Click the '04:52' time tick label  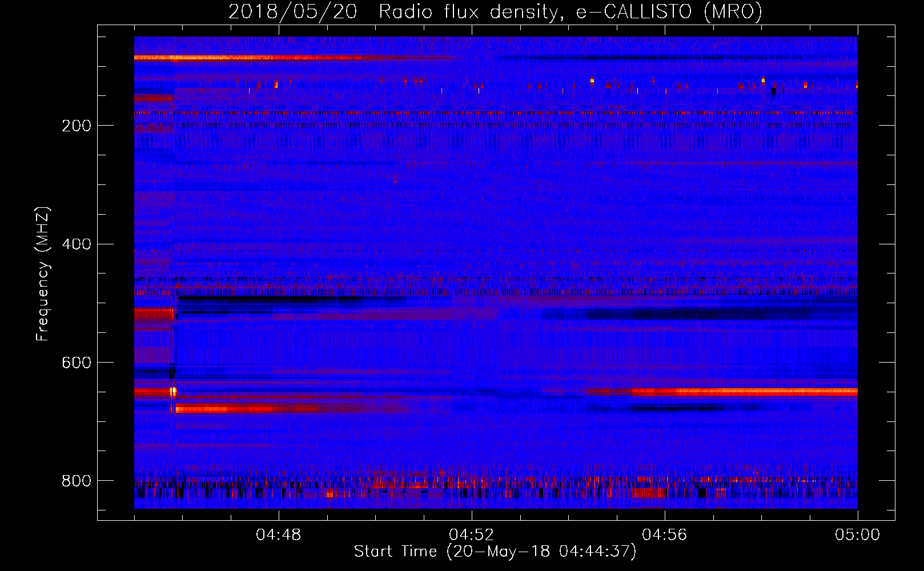[x=472, y=535]
